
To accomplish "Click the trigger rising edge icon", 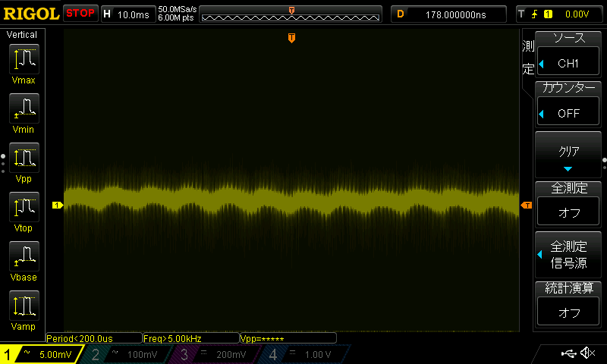I will pyautogui.click(x=535, y=14).
